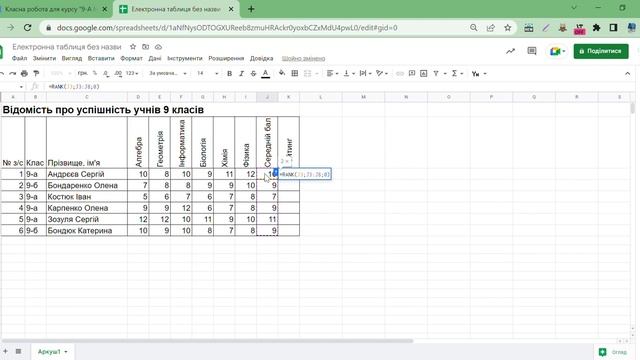Open the horizontal align dropdown
640x360 pixels.
pos(332,73)
